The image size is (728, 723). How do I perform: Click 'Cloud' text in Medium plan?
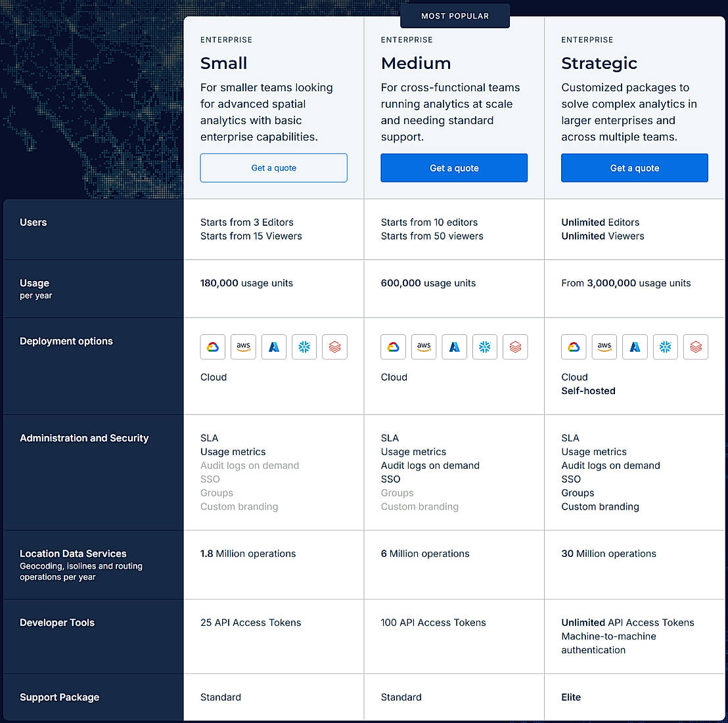394,378
